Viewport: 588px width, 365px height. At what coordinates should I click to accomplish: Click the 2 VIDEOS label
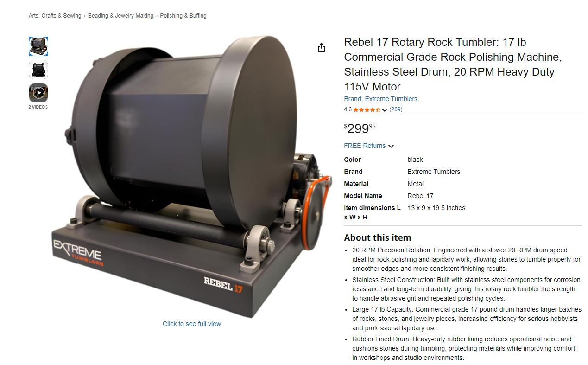pyautogui.click(x=38, y=107)
